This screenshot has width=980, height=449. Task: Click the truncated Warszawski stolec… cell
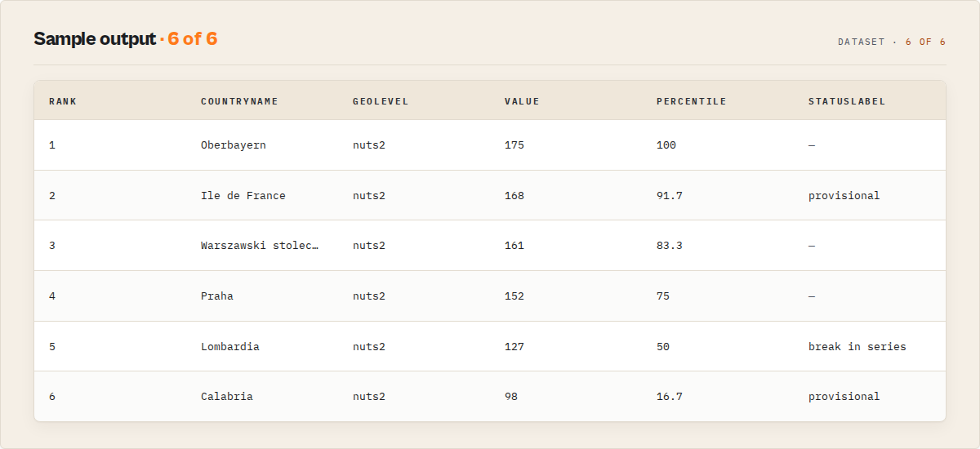pos(261,246)
